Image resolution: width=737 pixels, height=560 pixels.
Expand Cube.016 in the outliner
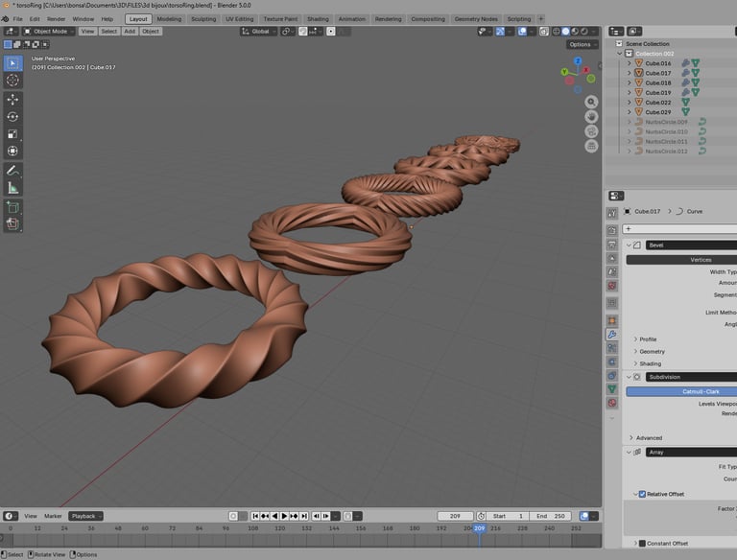[x=630, y=63]
